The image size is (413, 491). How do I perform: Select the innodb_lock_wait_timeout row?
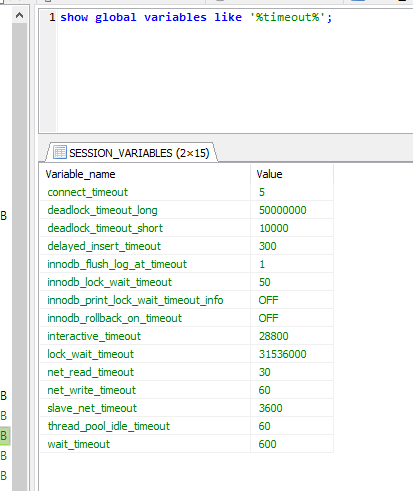coord(187,282)
